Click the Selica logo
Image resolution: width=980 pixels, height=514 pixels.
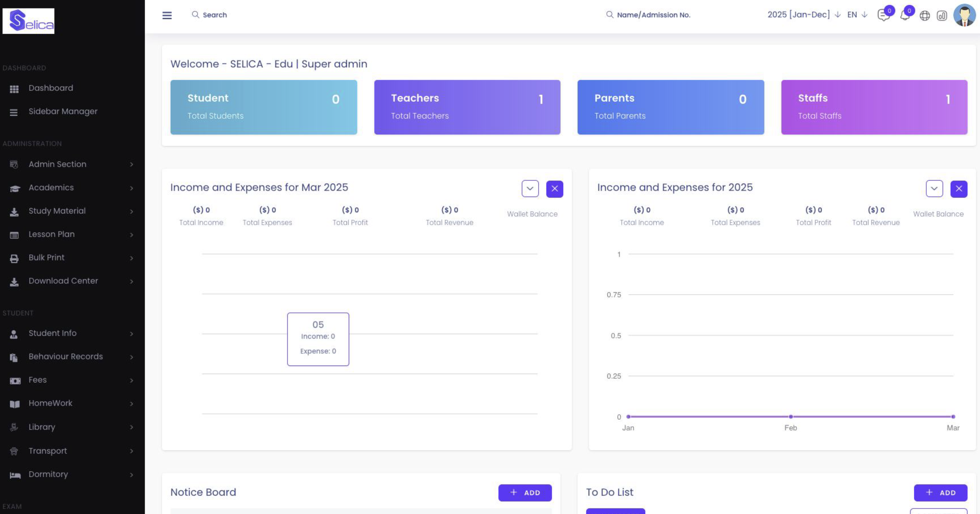point(29,21)
